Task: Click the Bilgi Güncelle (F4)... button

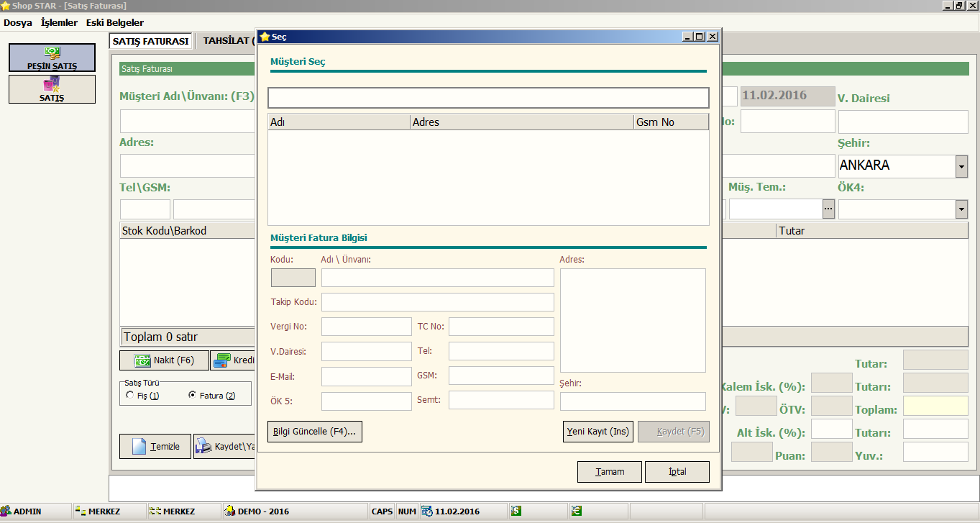Action: [x=315, y=432]
